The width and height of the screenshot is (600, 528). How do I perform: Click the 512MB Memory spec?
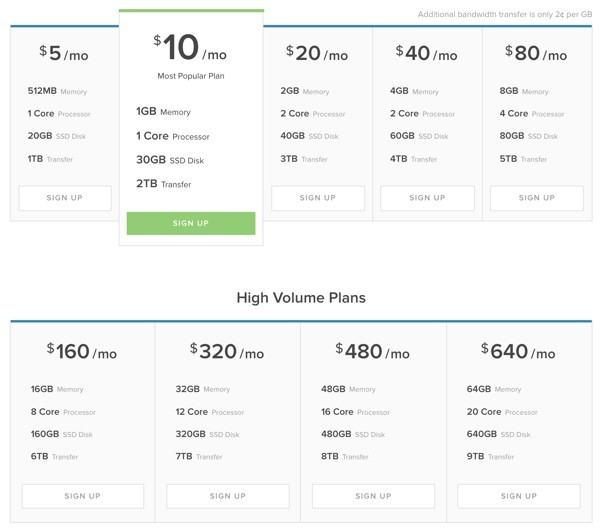pyautogui.click(x=57, y=91)
